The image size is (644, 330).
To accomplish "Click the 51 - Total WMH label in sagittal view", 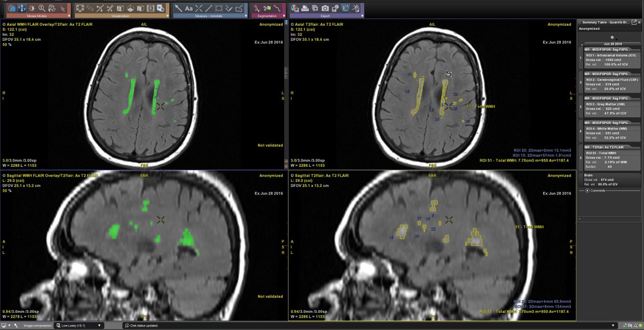I will tap(528, 227).
